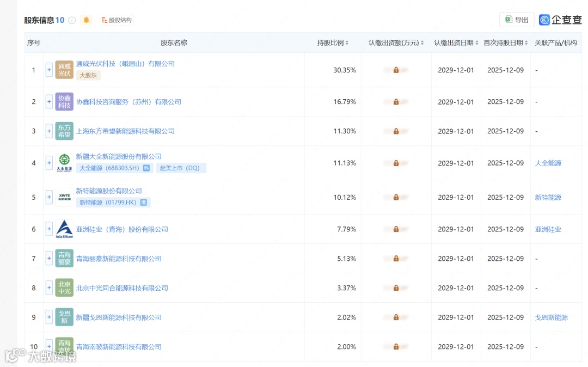
Task: Click VIP lock icon in row 5
Action: [396, 197]
